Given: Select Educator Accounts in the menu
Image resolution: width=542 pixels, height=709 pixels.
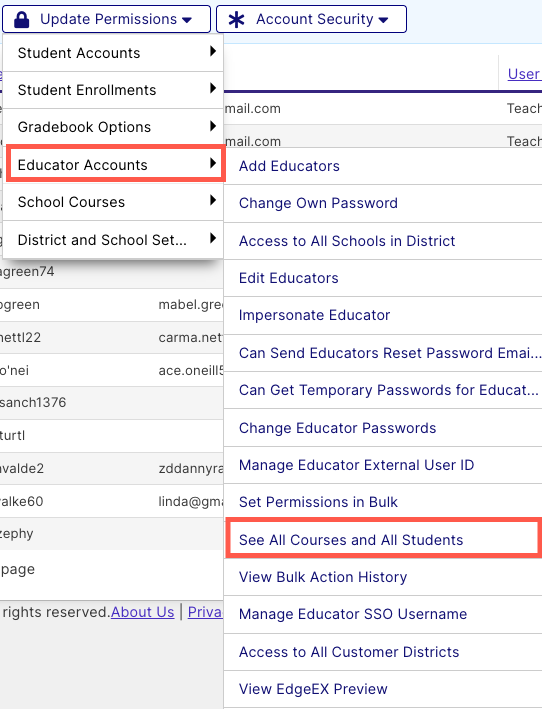Looking at the screenshot, I should pyautogui.click(x=115, y=165).
